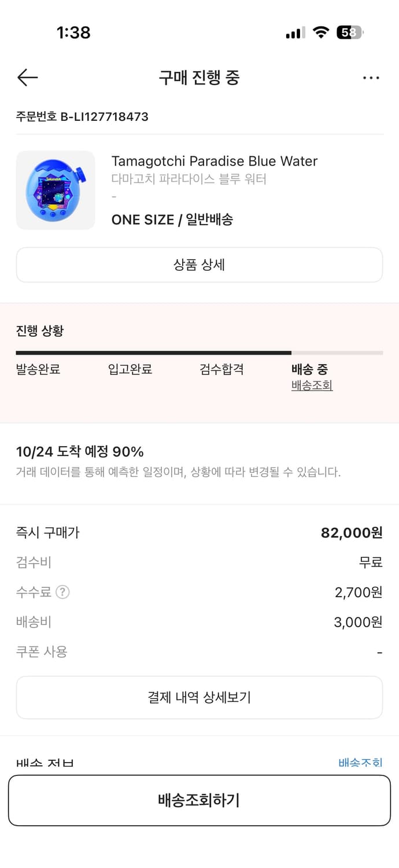Select the 배송 중 progress step
Image resolution: width=399 pixels, height=868 pixels.
point(310,369)
